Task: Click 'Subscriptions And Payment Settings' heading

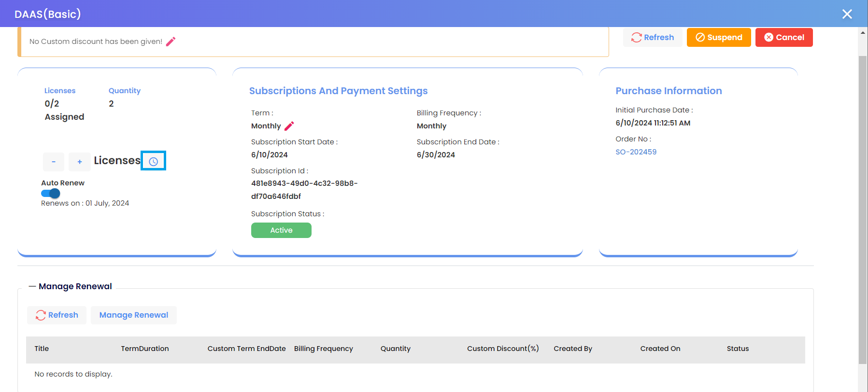Action: click(338, 91)
